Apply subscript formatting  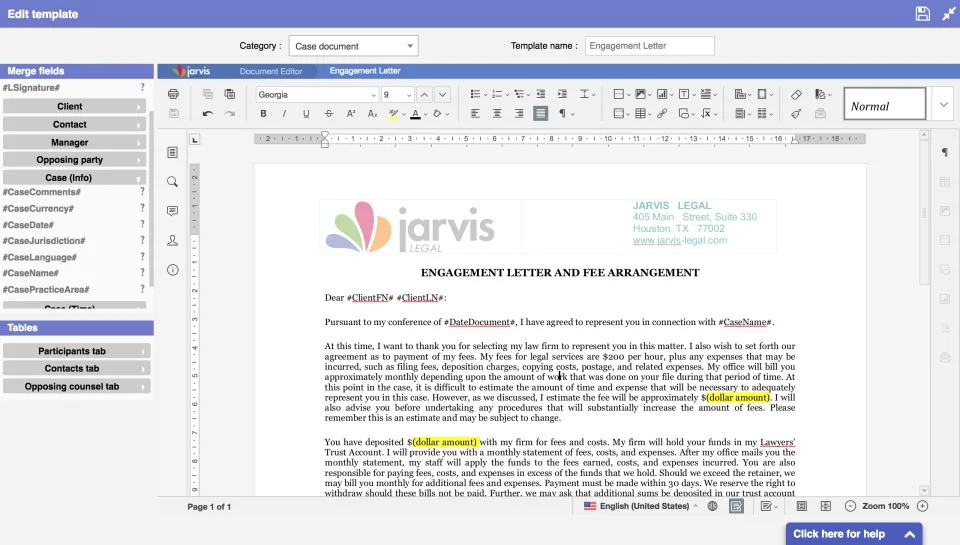point(372,114)
